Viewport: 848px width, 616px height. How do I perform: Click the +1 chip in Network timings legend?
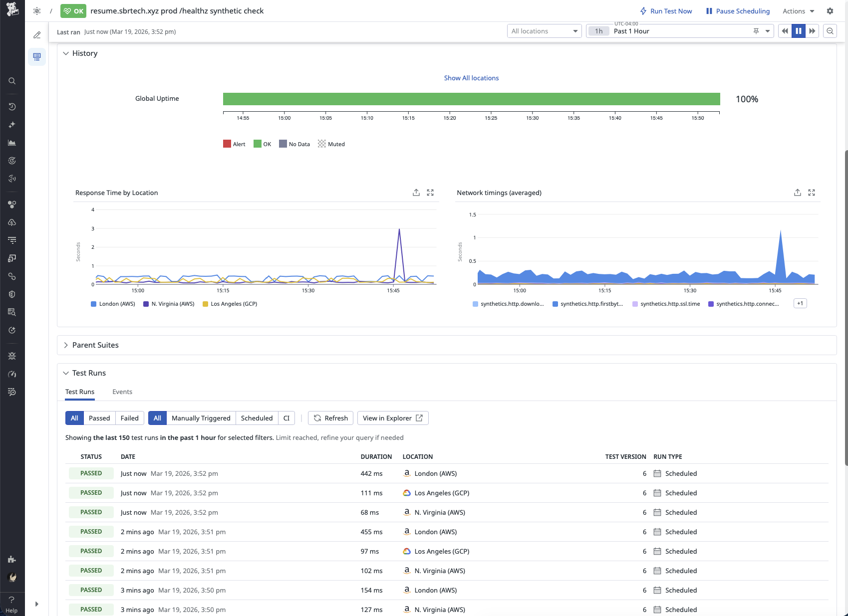point(800,303)
